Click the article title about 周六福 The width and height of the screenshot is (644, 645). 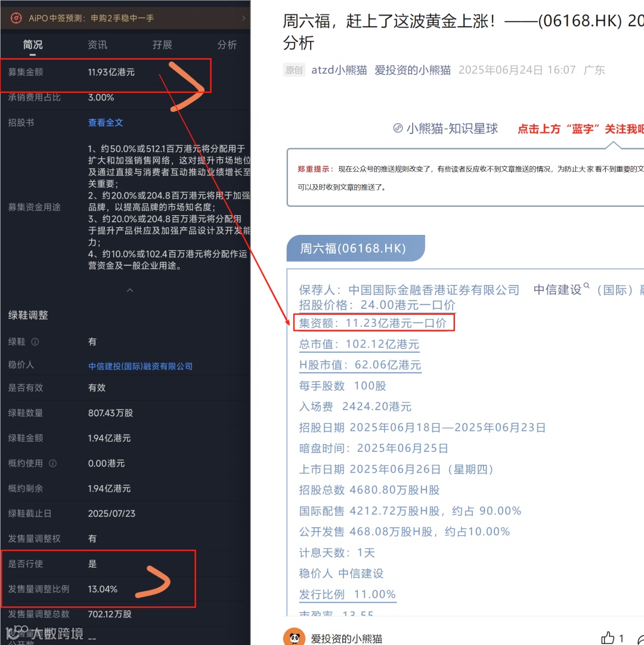(463, 31)
